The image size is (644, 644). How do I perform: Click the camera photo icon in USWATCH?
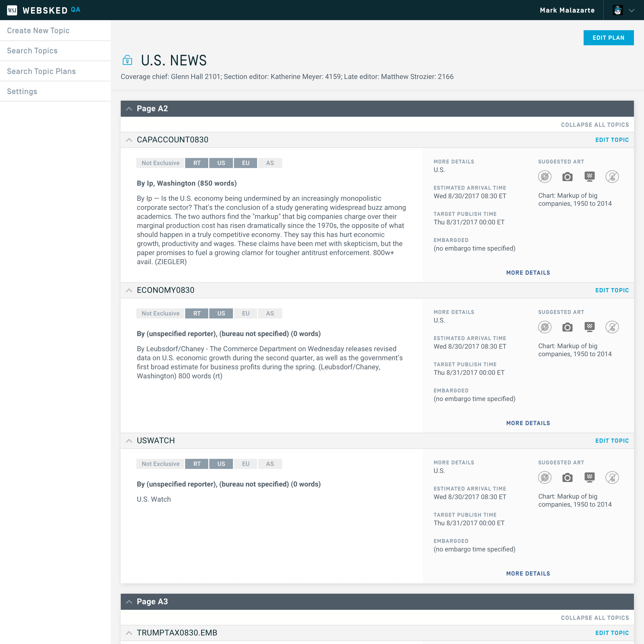point(567,478)
